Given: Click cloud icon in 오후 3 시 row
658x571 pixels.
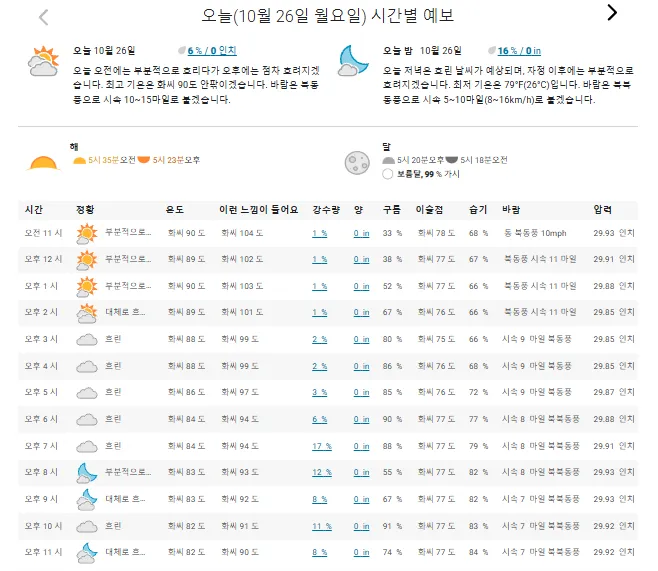Looking at the screenshot, I should (x=87, y=339).
